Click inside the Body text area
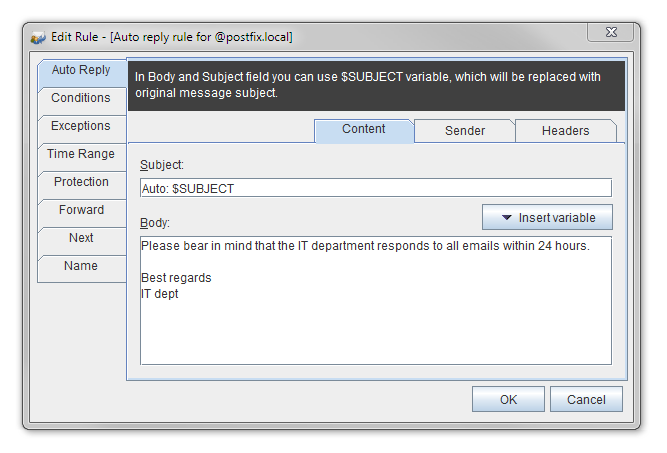 (x=376, y=301)
